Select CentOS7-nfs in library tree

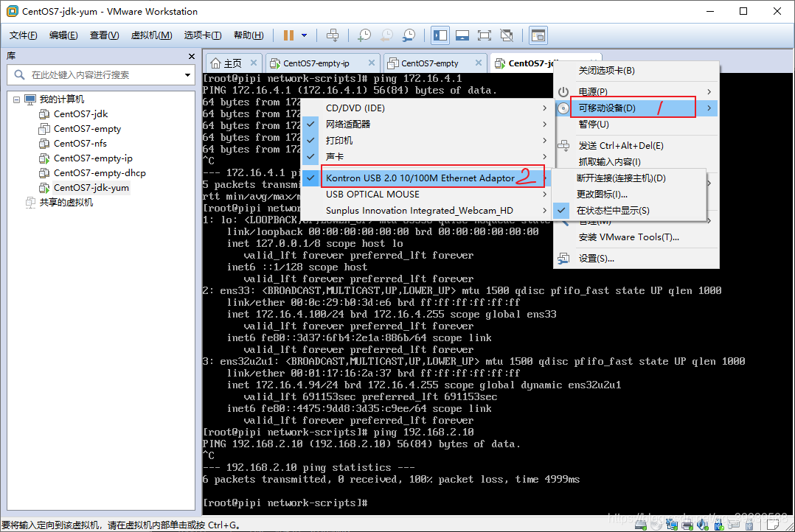[80, 144]
